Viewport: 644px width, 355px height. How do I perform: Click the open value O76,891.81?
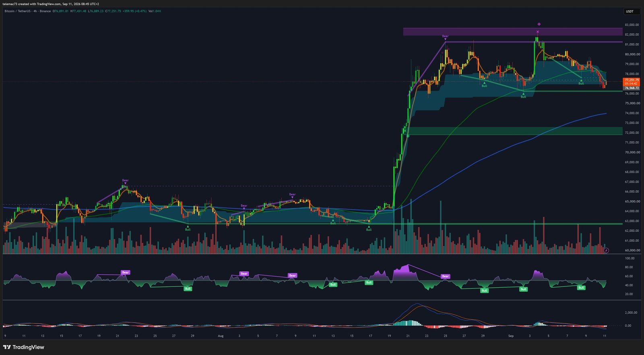click(60, 11)
